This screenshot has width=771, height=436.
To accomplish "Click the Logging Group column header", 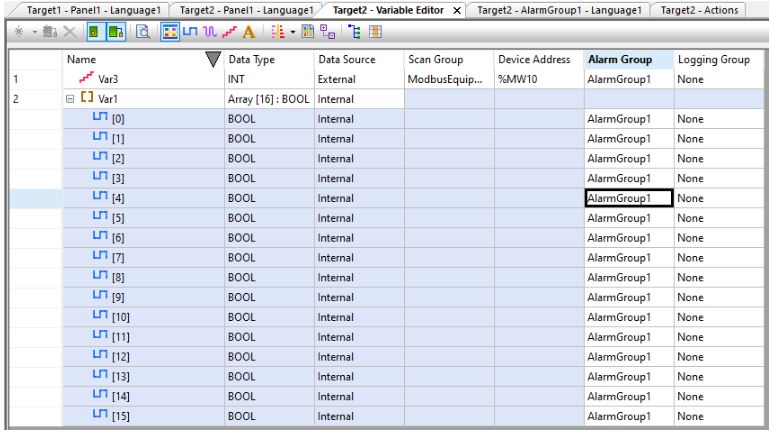I will (719, 59).
